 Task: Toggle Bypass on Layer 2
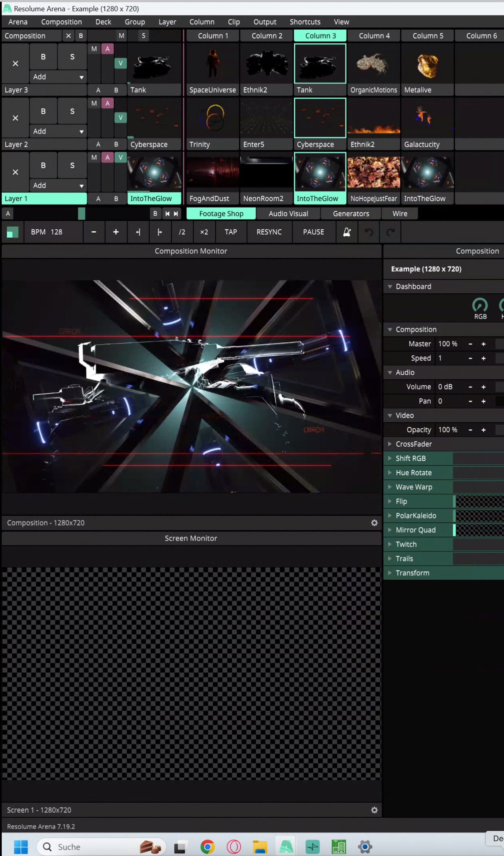[x=43, y=111]
